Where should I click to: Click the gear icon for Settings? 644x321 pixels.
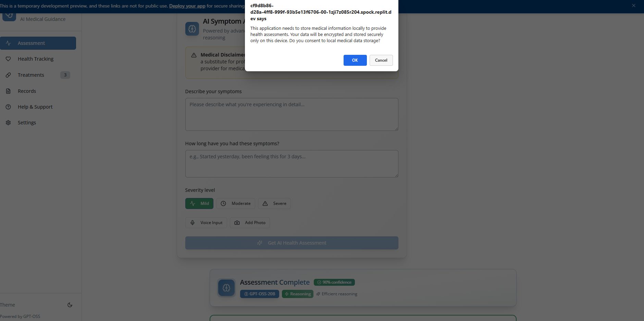tap(8, 123)
